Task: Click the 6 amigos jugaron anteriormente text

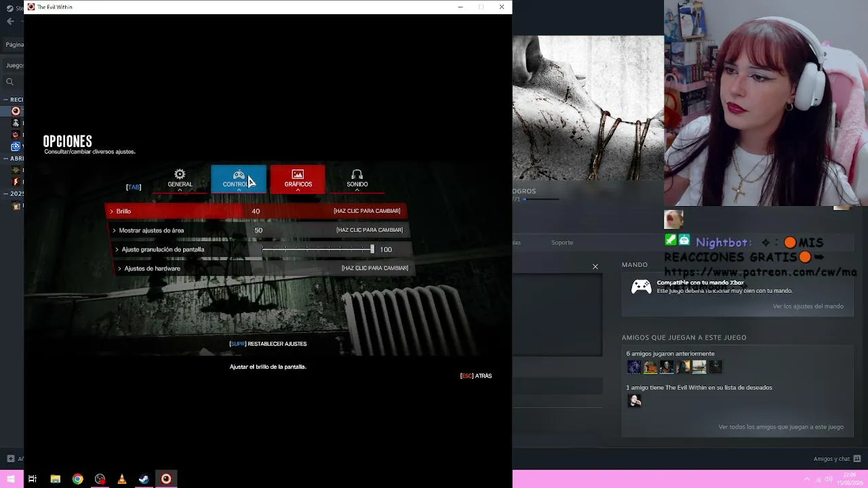Action: pyautogui.click(x=671, y=354)
